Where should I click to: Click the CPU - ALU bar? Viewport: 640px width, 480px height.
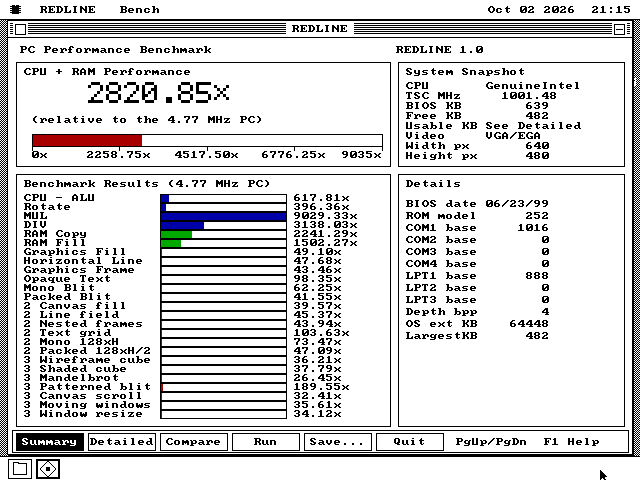tap(223, 198)
